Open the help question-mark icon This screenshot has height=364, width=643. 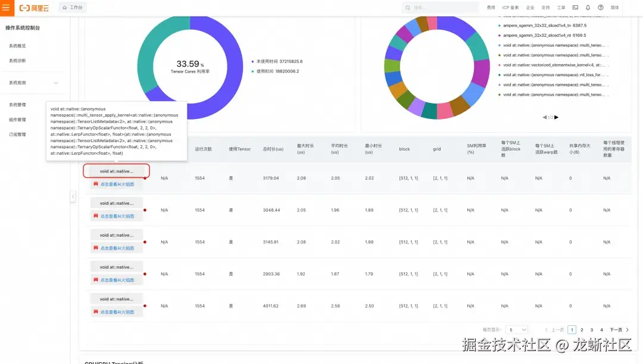(x=600, y=7)
